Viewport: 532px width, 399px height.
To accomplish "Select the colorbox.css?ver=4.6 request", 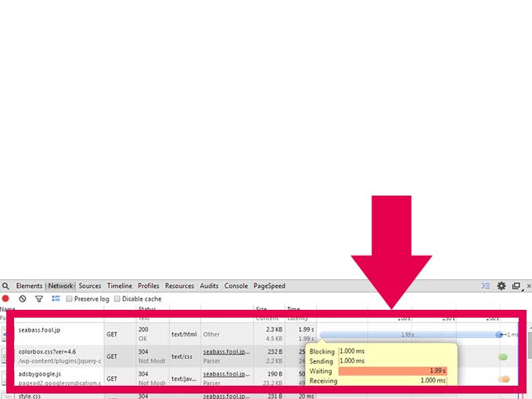I will coord(47,352).
